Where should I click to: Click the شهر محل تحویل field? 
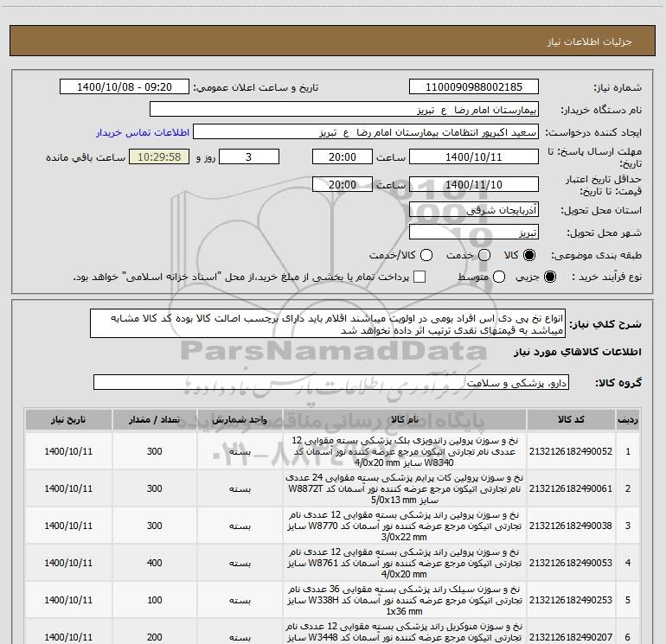[474, 233]
